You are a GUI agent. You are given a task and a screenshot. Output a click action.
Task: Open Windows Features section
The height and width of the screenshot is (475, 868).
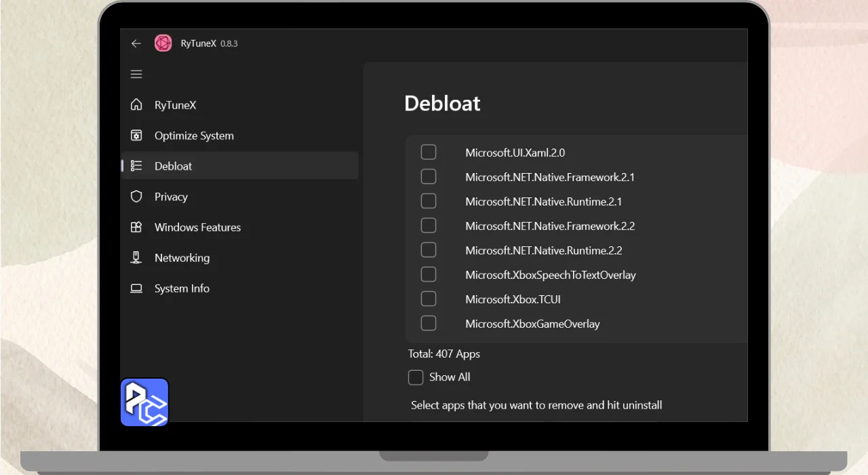pos(197,227)
